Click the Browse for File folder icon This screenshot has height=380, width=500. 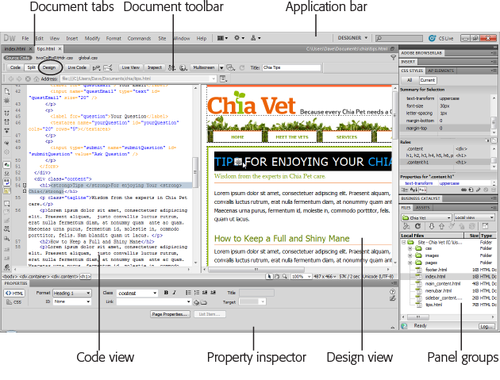point(203,303)
